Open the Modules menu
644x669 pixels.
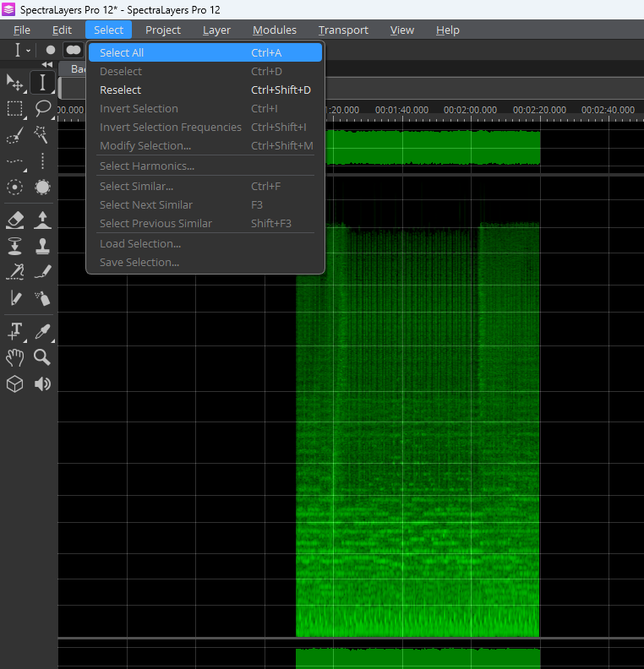pos(275,30)
